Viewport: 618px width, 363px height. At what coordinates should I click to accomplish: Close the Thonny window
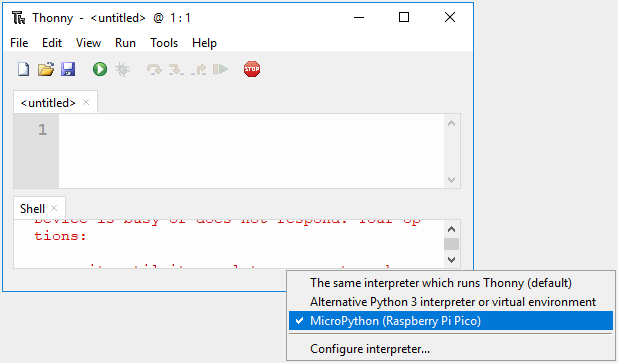[450, 17]
